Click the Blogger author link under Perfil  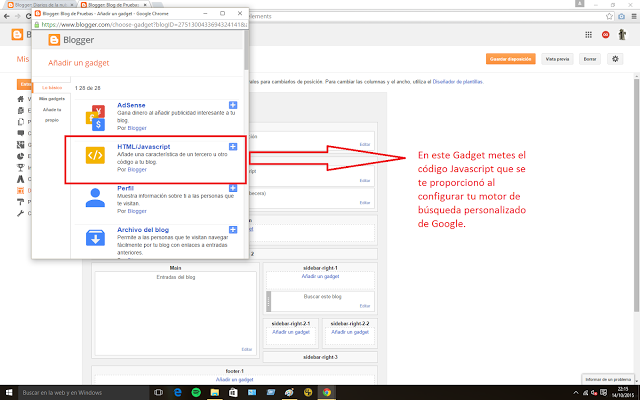pos(137,211)
